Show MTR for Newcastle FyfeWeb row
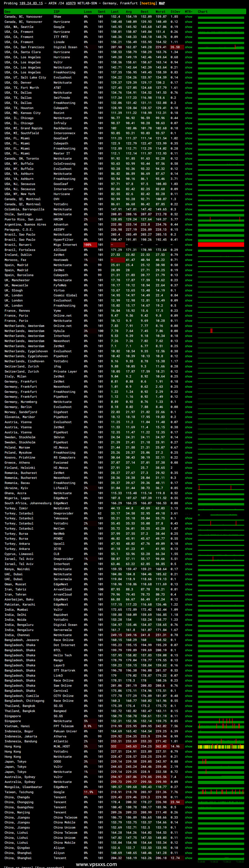This screenshot has width=249, height=868. [189, 285]
